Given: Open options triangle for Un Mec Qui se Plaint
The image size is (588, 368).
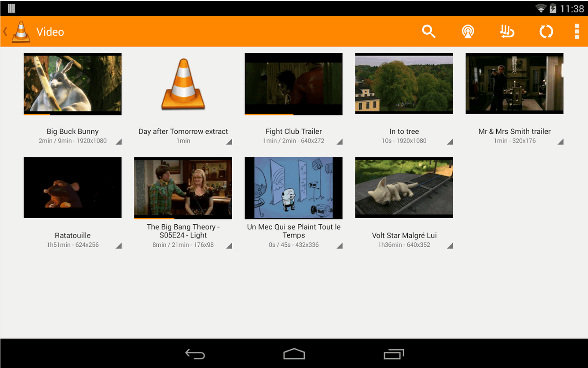Looking at the screenshot, I should tap(339, 246).
